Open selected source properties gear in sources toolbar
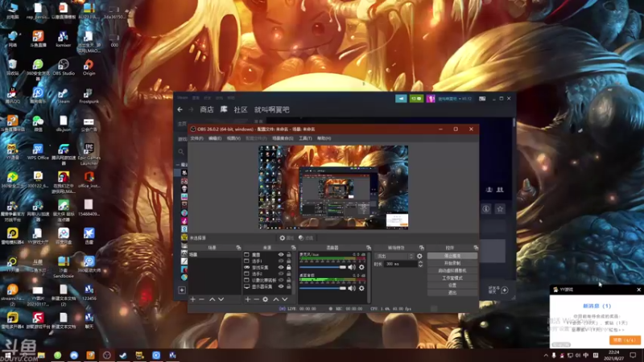644x362 pixels. pyautogui.click(x=266, y=299)
